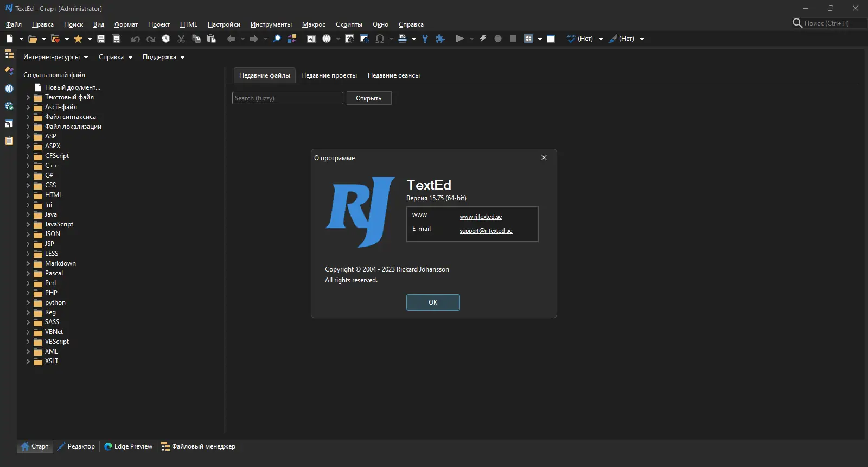Viewport: 868px width, 467px height.
Task: Expand the Markdown folder node
Action: pyautogui.click(x=28, y=263)
